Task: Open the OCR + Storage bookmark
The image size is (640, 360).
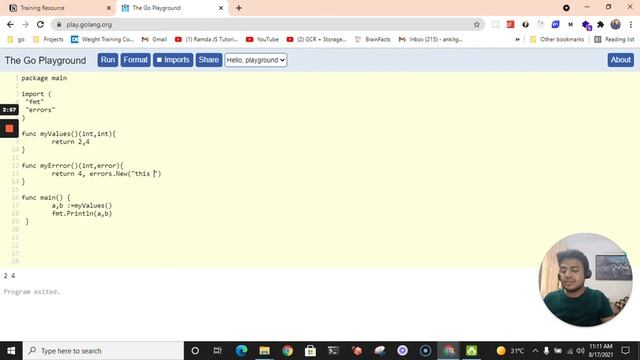Action: 316,39
